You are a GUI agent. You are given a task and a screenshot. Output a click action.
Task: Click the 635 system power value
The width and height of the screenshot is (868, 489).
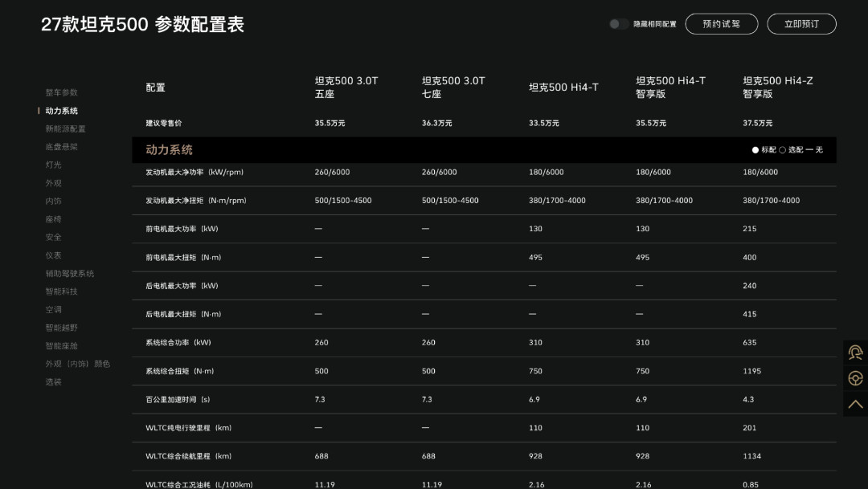coord(750,342)
